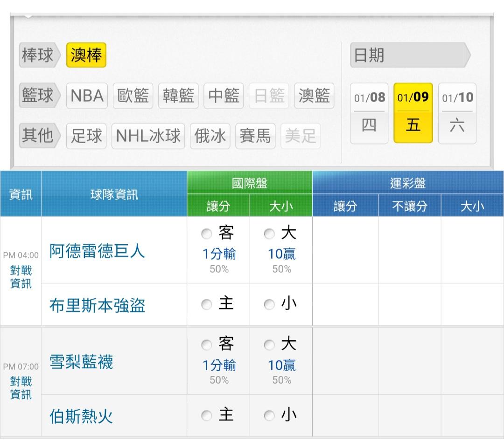Switch to NHL冰球 category

tap(148, 136)
